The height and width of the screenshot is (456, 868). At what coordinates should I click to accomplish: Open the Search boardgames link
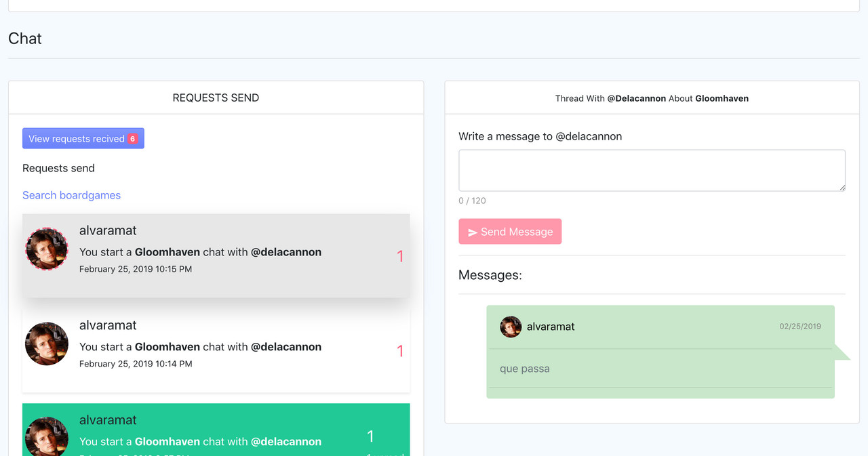point(71,195)
